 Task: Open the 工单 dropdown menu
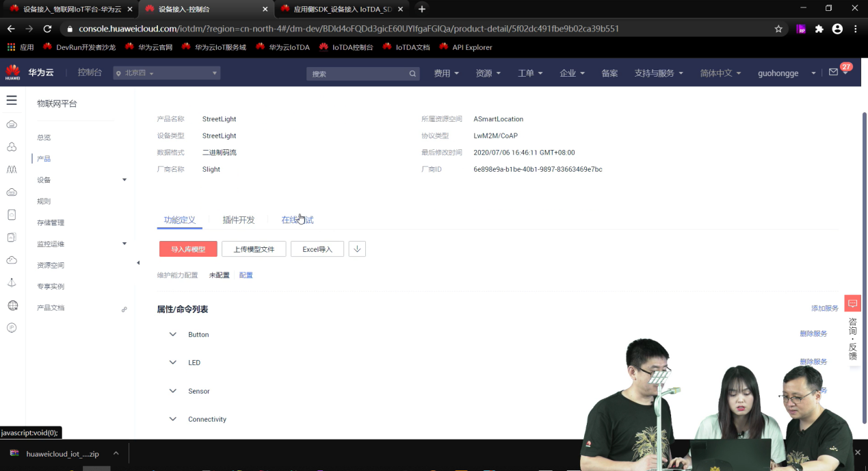530,73
